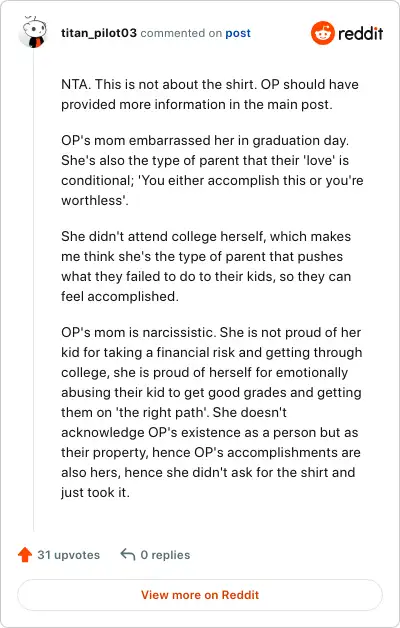Collapse comment using the vertical thread line
Viewport: 400px width, 628px height.
pos(33,290)
